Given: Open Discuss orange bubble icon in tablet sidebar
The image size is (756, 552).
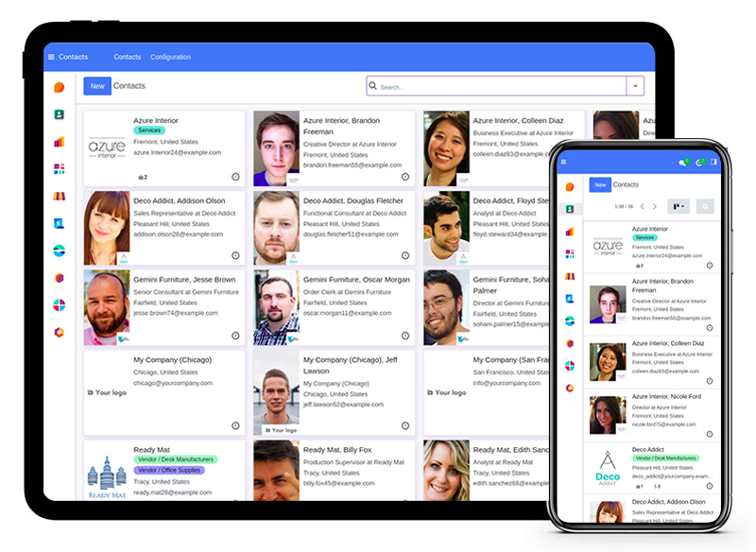Looking at the screenshot, I should pos(59,87).
